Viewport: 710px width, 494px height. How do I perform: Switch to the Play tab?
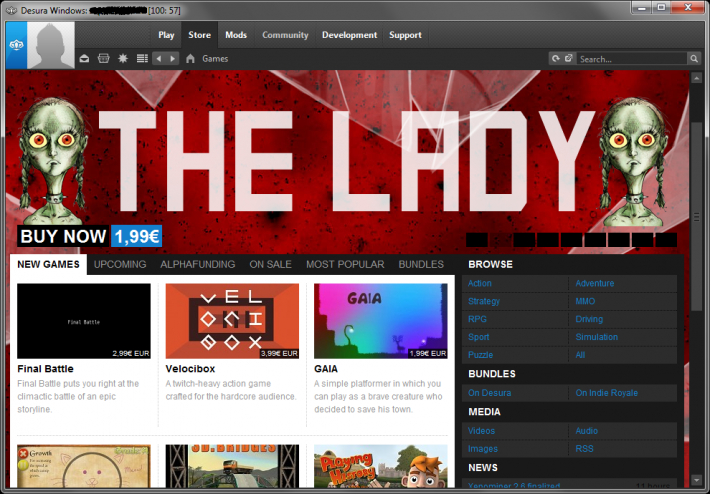click(166, 35)
